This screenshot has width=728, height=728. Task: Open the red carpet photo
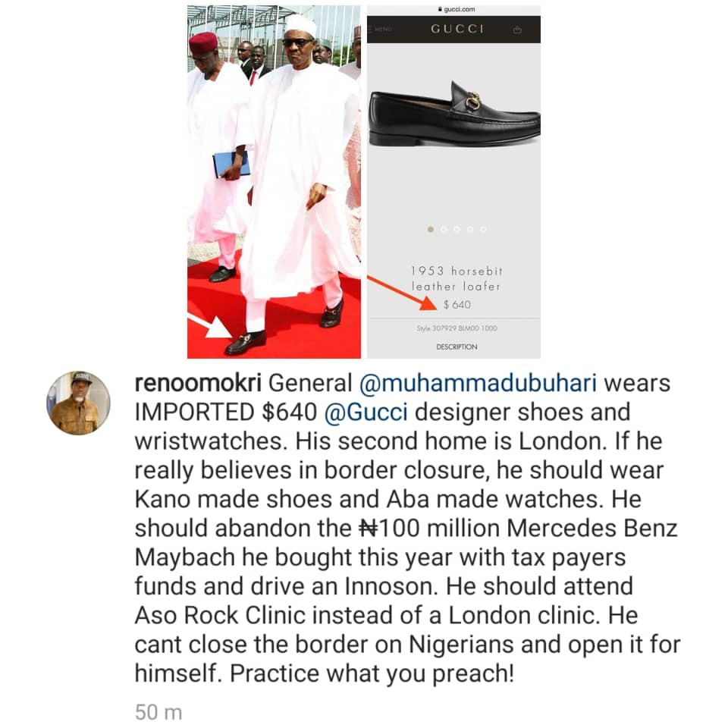[274, 182]
